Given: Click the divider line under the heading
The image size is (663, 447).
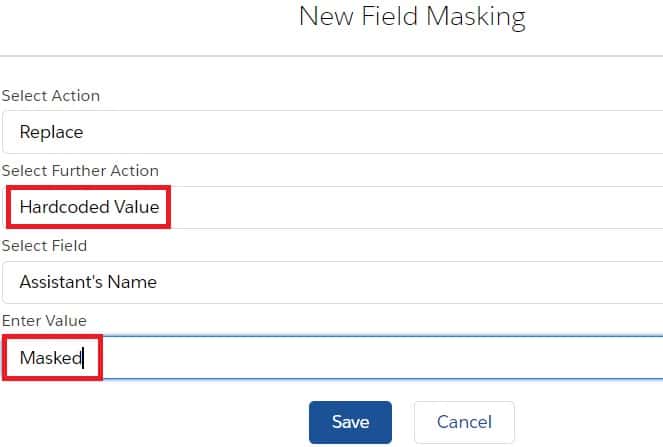Looking at the screenshot, I should (x=330, y=56).
